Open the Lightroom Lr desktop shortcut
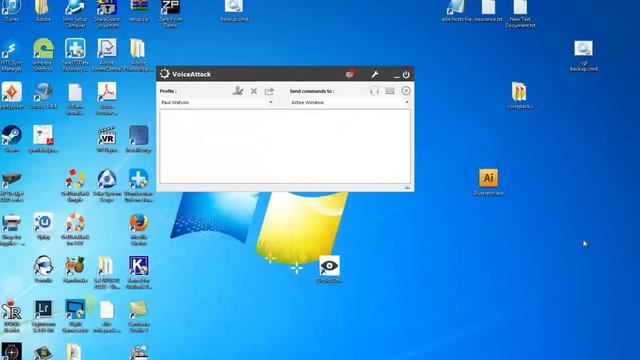The image size is (640, 360). coord(43,316)
